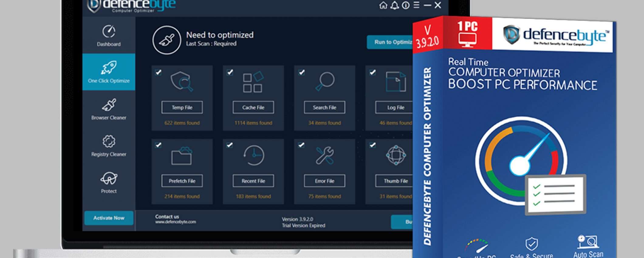
Task: Select One Click Optimize in the sidebar
Action: point(109,72)
